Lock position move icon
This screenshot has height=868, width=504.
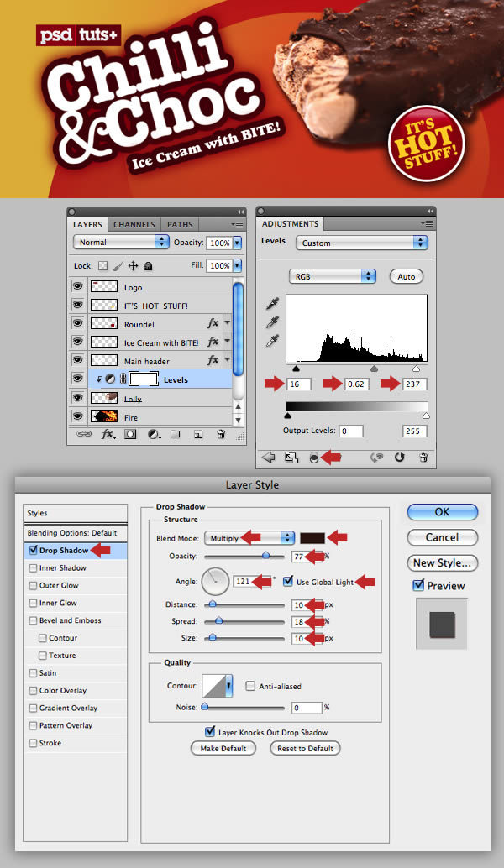[x=133, y=266]
